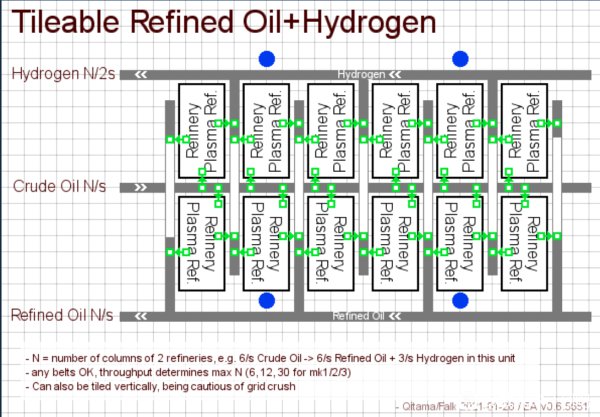Click the bottom-right blue circle near the Refined Oil belt
600x417 pixels.
461,300
